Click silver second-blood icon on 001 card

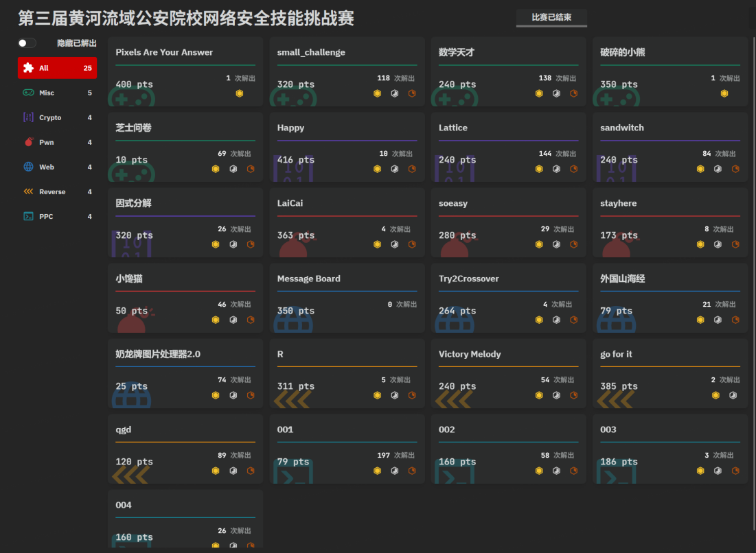(x=395, y=471)
